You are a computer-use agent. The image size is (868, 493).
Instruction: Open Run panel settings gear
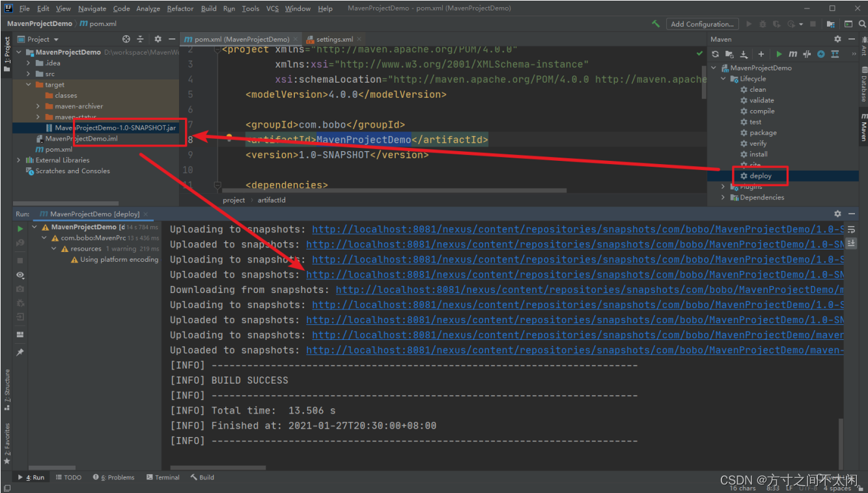[837, 214]
